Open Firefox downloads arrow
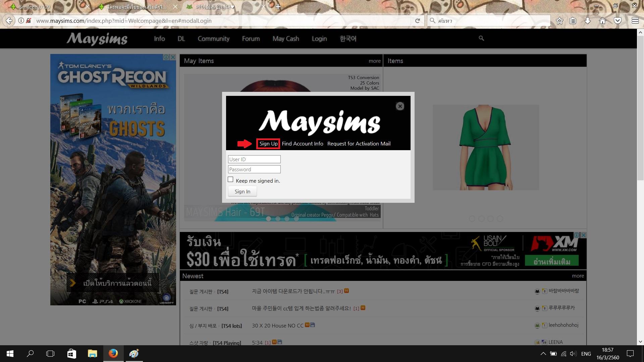This screenshot has height=362, width=644. coord(588,21)
